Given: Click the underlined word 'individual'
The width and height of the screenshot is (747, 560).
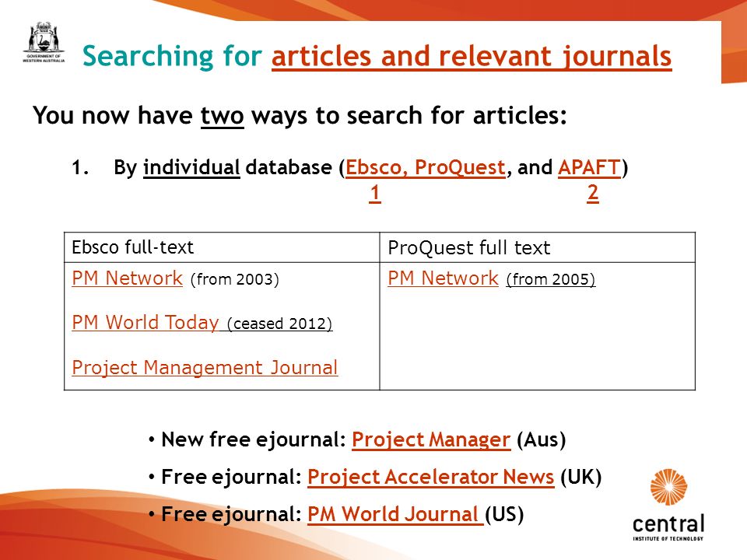Looking at the screenshot, I should pyautogui.click(x=191, y=168).
